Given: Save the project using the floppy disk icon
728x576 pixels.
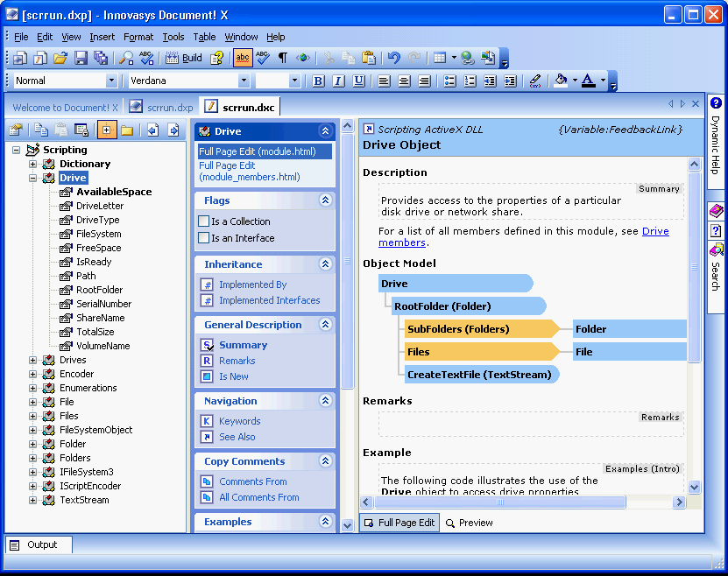Looking at the screenshot, I should [81, 58].
